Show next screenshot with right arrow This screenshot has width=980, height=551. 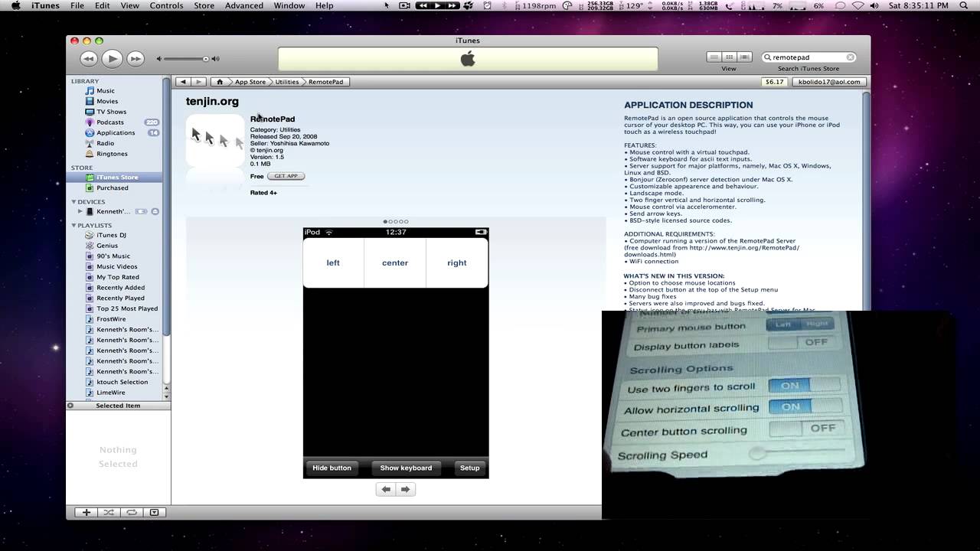tap(406, 489)
